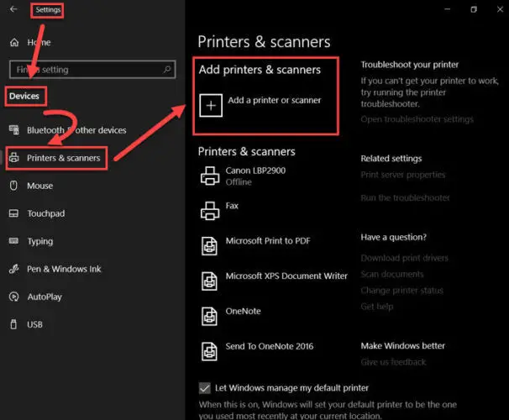Screen dimensions: 509x420
Task: Click the Touchpad icon in sidebar
Action: (13, 213)
